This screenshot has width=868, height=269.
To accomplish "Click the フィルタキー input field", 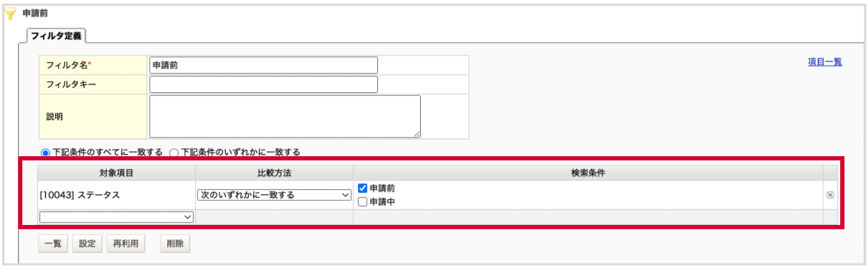I will pyautogui.click(x=264, y=84).
